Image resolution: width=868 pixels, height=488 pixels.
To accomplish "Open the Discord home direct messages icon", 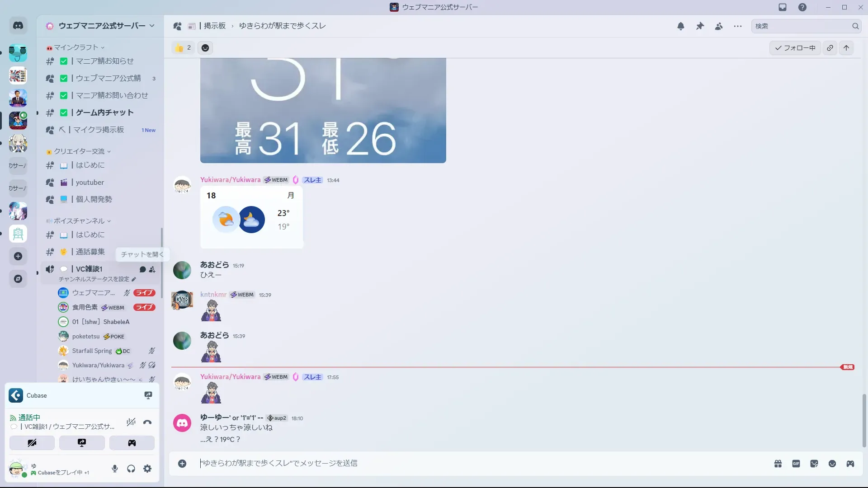I will tap(18, 26).
